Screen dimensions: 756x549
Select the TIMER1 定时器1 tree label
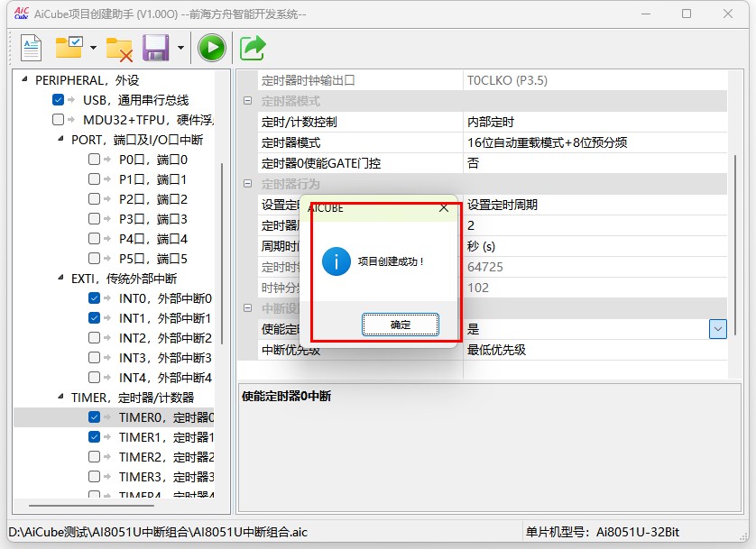[166, 437]
